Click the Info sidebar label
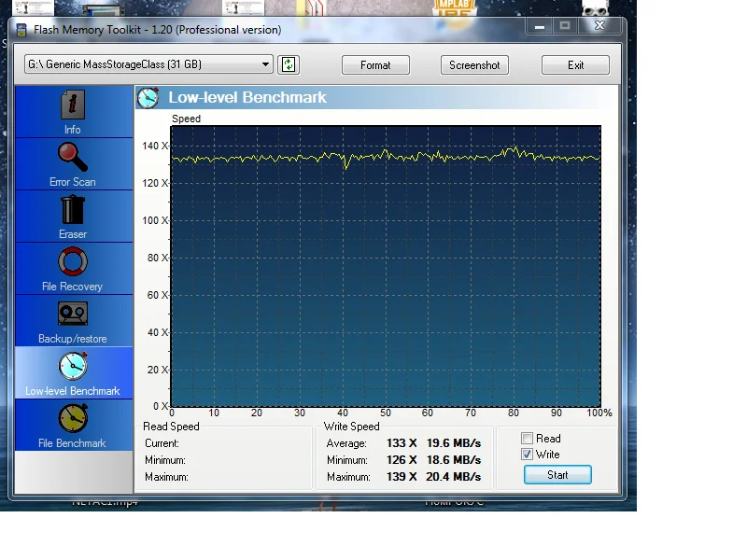The width and height of the screenshot is (747, 560). [x=73, y=130]
